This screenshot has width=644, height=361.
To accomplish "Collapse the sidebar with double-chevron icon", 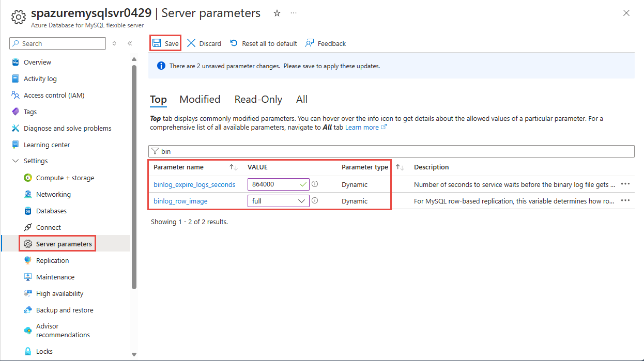I will point(130,44).
